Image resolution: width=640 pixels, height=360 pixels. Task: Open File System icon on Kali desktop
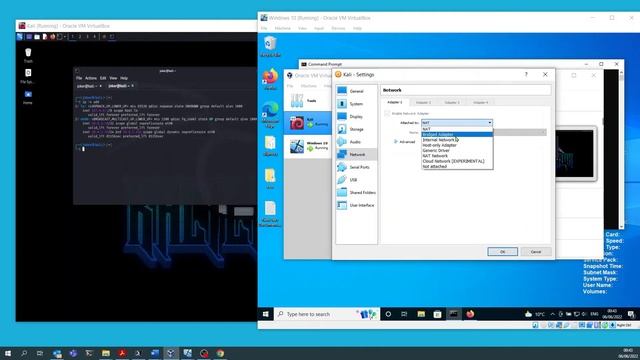coord(28,76)
